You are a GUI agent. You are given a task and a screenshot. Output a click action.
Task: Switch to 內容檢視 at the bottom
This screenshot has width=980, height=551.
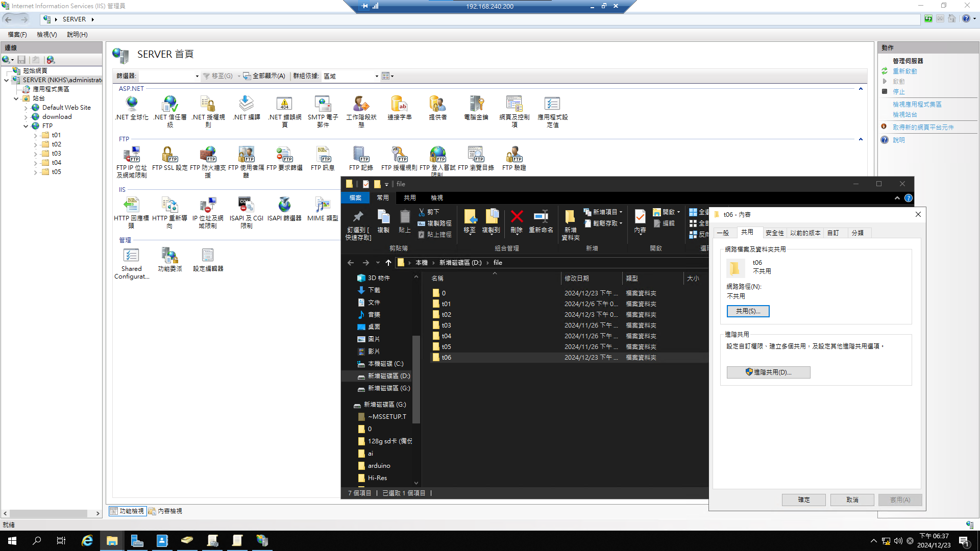[165, 511]
